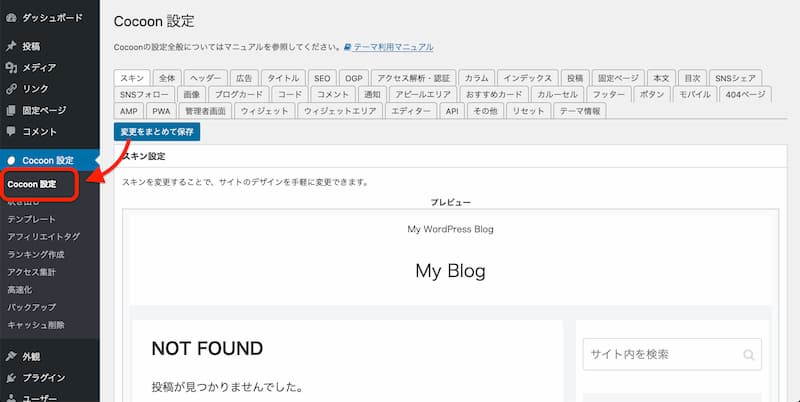The image size is (800, 402).
Task: Click the pages icon beside 固定ページ
Action: pos(11,110)
